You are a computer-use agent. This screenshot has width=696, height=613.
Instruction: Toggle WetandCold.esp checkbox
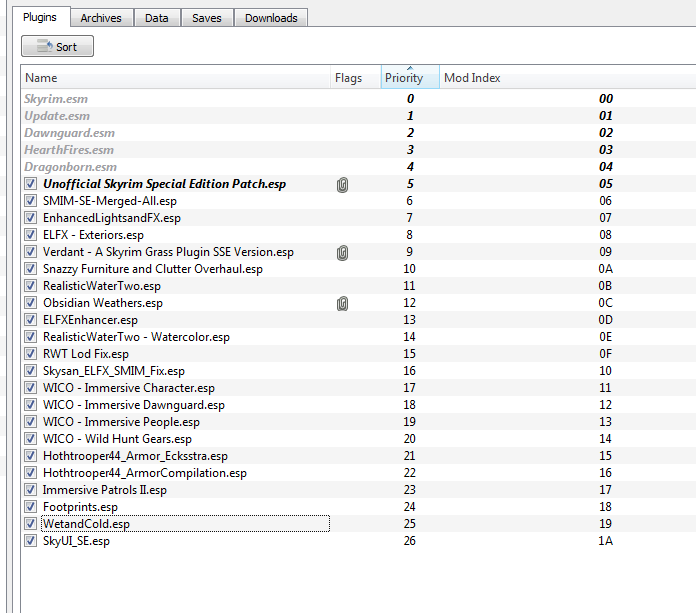(30, 524)
